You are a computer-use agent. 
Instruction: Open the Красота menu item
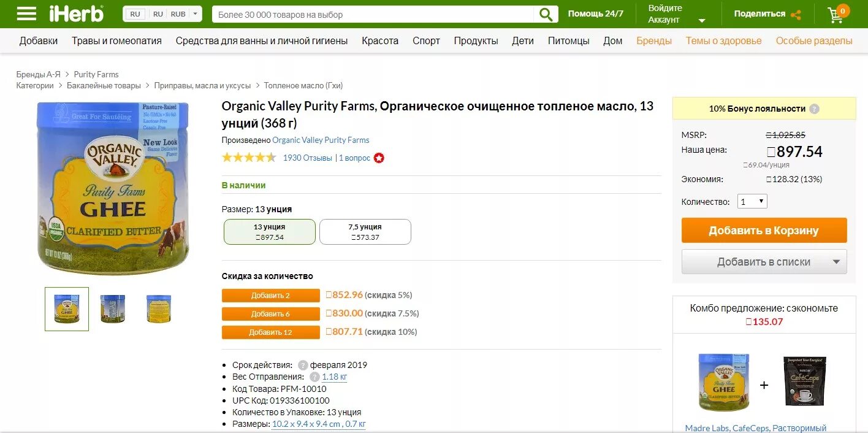380,41
